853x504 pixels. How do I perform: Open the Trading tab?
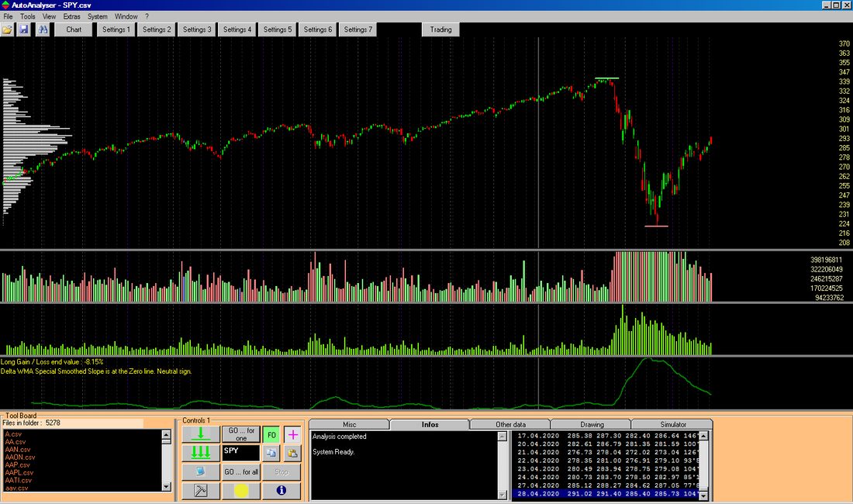pyautogui.click(x=440, y=29)
